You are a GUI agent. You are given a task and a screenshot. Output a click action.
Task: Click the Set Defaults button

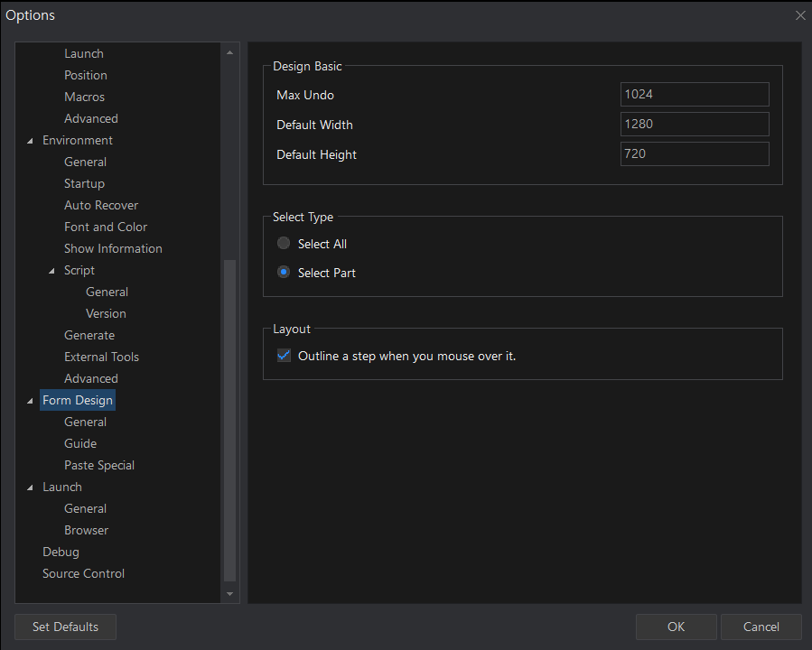point(65,627)
